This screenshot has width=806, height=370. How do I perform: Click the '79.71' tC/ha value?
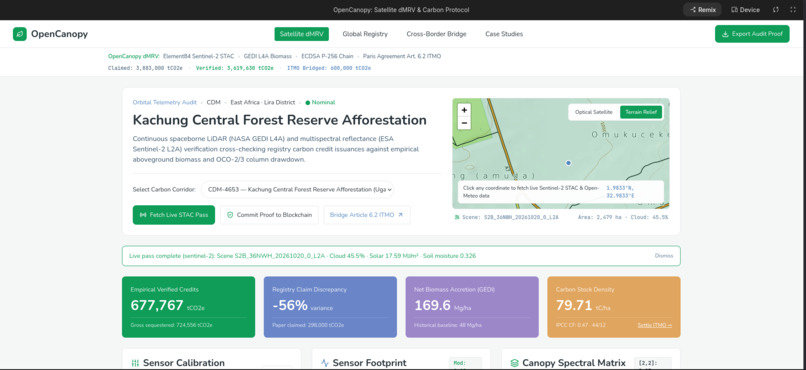click(x=574, y=305)
